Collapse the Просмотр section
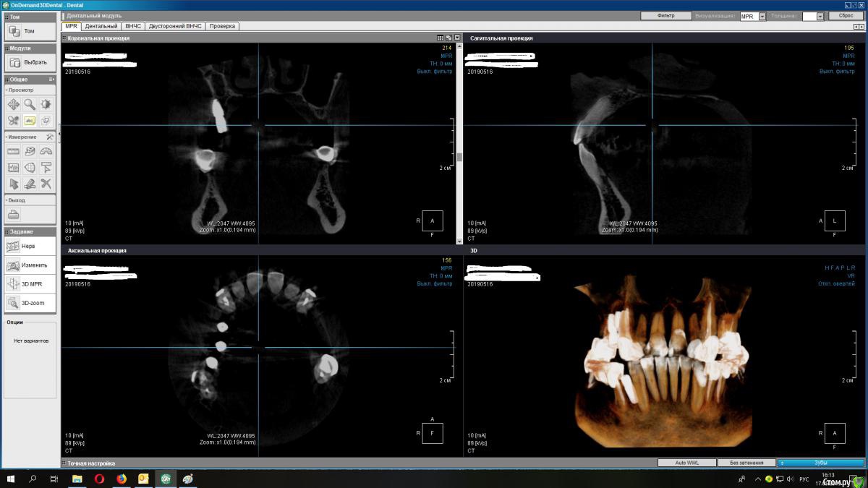Viewport: 868px width, 488px height. 7,90
